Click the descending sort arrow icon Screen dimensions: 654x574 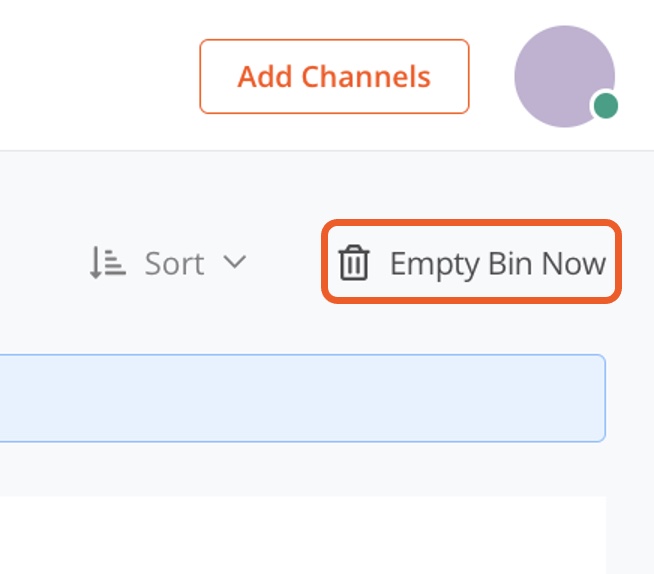(107, 262)
